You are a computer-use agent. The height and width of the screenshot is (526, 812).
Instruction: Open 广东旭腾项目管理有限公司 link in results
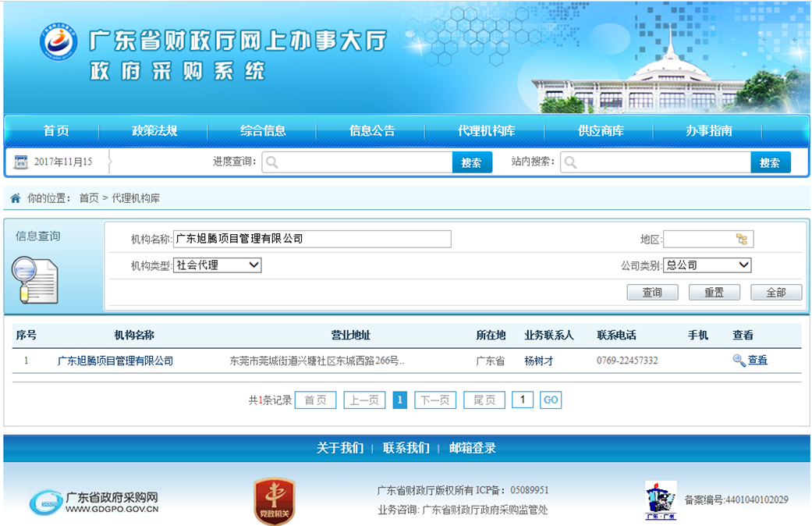pos(115,361)
